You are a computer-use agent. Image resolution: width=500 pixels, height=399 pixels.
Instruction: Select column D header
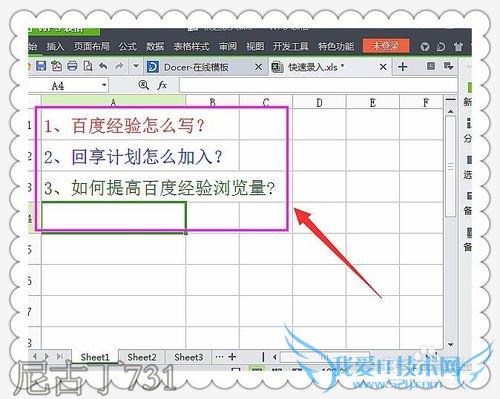click(x=319, y=102)
